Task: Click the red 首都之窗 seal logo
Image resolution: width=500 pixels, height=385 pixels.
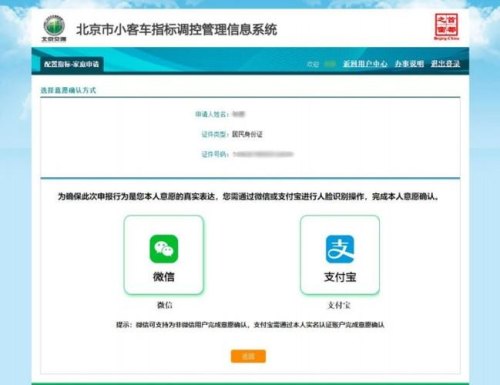Action: (446, 27)
